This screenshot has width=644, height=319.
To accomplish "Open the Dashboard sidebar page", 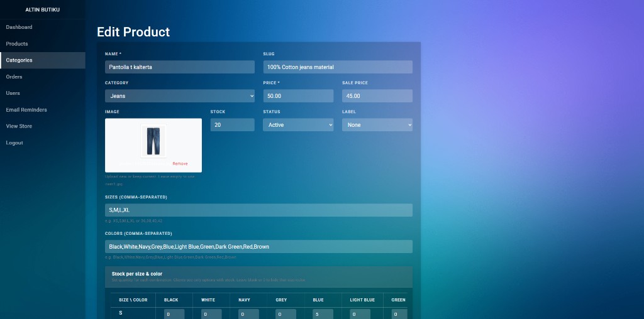I will (x=19, y=27).
